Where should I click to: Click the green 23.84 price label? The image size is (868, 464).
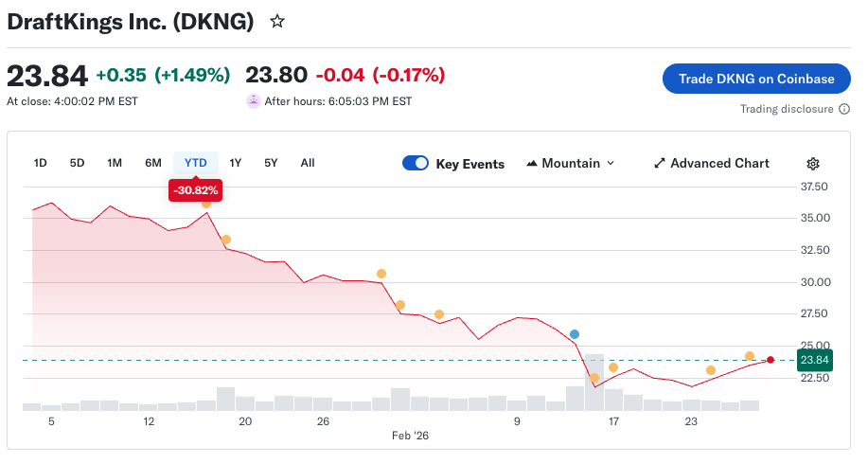pyautogui.click(x=814, y=360)
